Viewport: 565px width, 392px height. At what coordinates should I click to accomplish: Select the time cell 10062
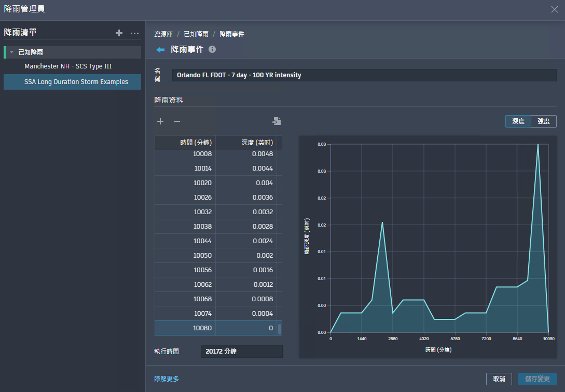(185, 284)
